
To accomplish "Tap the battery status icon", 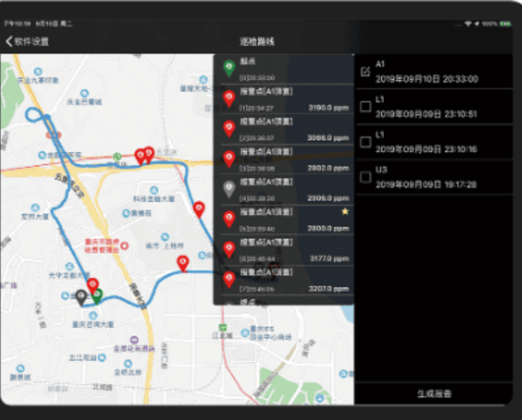I will (505, 24).
